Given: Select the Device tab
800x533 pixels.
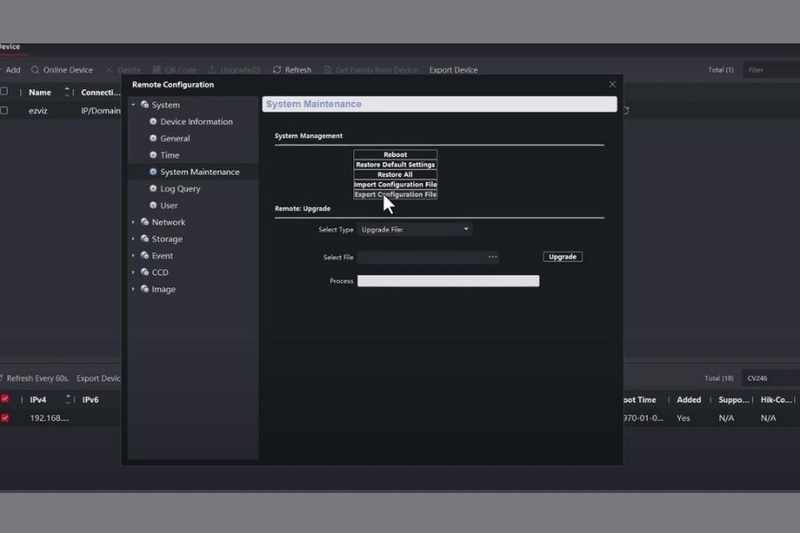Looking at the screenshot, I should (x=10, y=46).
